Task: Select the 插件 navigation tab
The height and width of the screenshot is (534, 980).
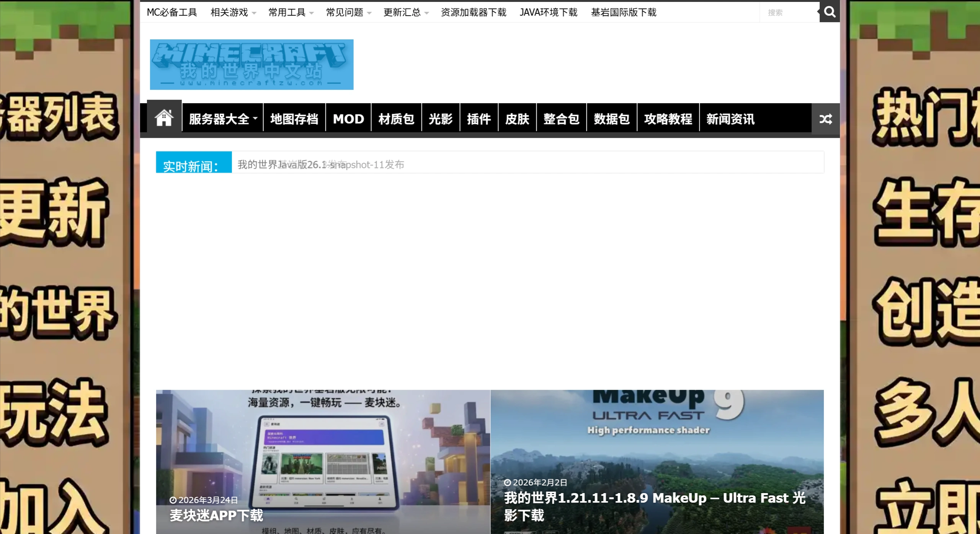Action: click(x=479, y=119)
